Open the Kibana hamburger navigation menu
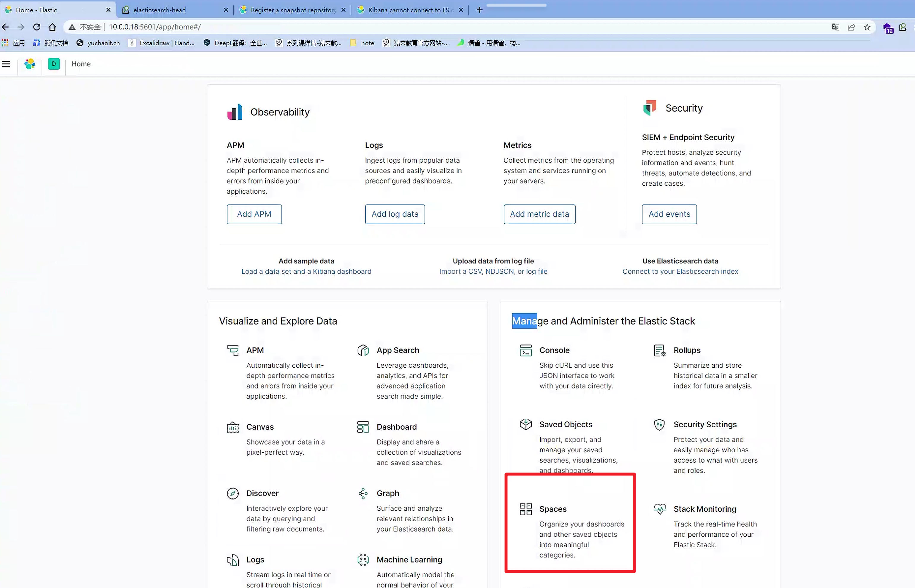915x588 pixels. (x=6, y=64)
